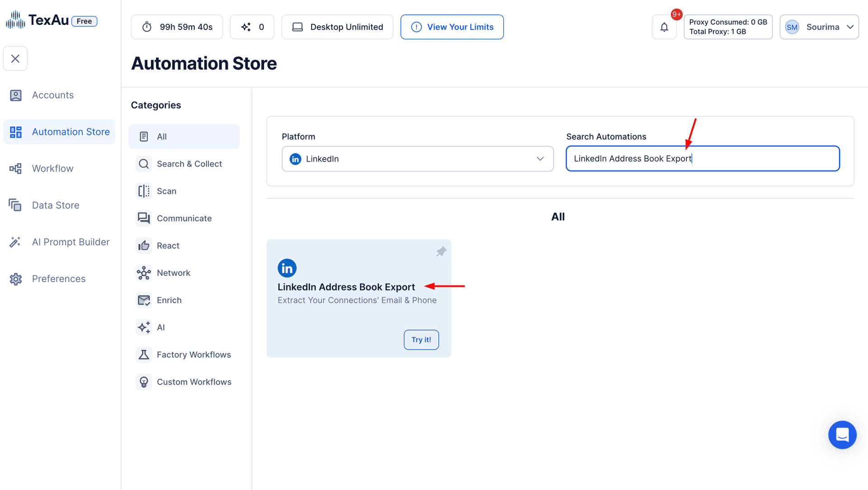Go to Workflow in the sidebar
The height and width of the screenshot is (490, 868).
pos(59,168)
